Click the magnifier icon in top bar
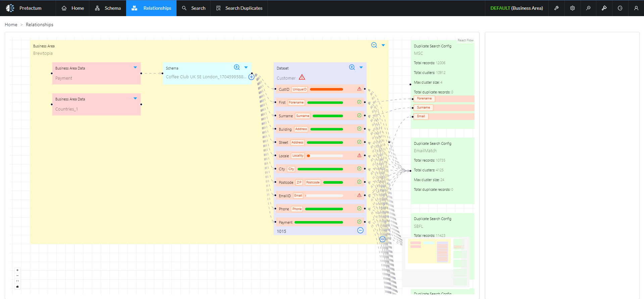The image size is (644, 299). (588, 8)
